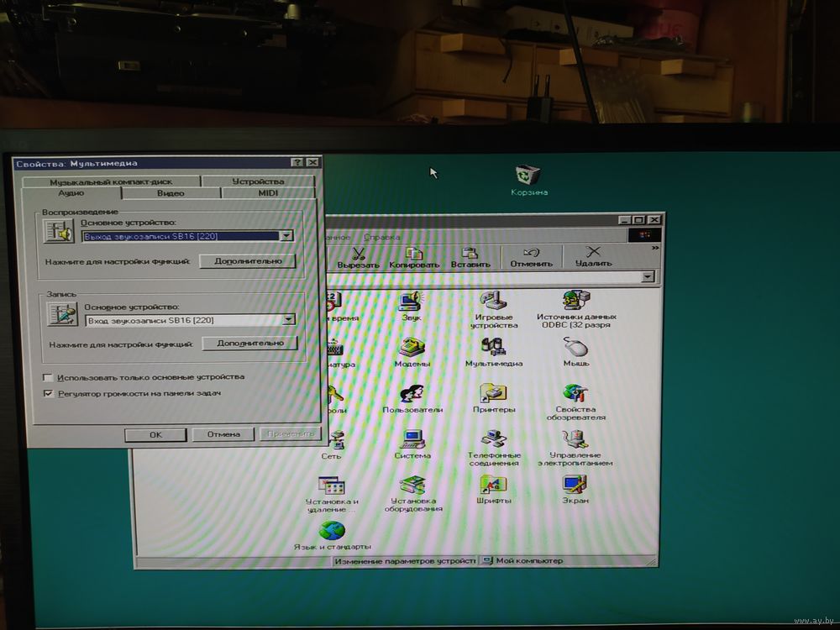840x630 pixels.
Task: Expand toolbar overflow chevron in Control Panel
Action: [654, 248]
